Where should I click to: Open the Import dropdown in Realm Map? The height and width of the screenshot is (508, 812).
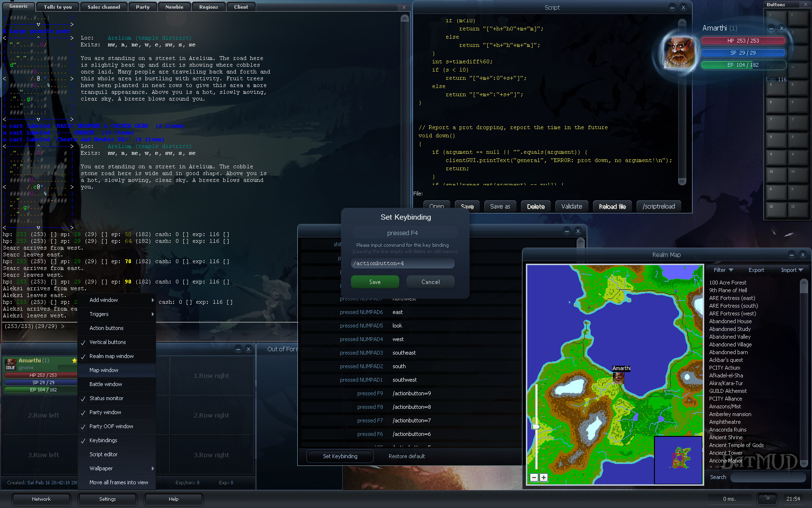792,270
